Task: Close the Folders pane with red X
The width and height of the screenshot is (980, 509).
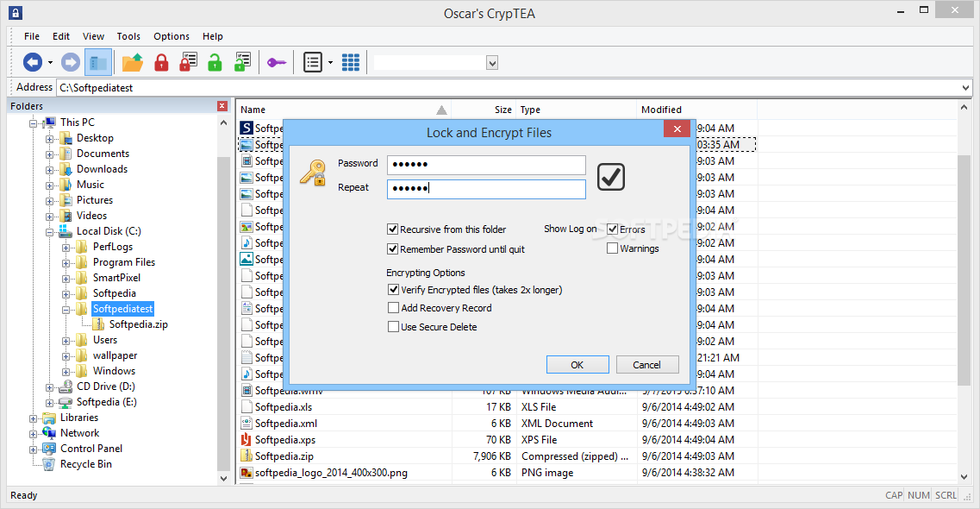Action: point(222,106)
